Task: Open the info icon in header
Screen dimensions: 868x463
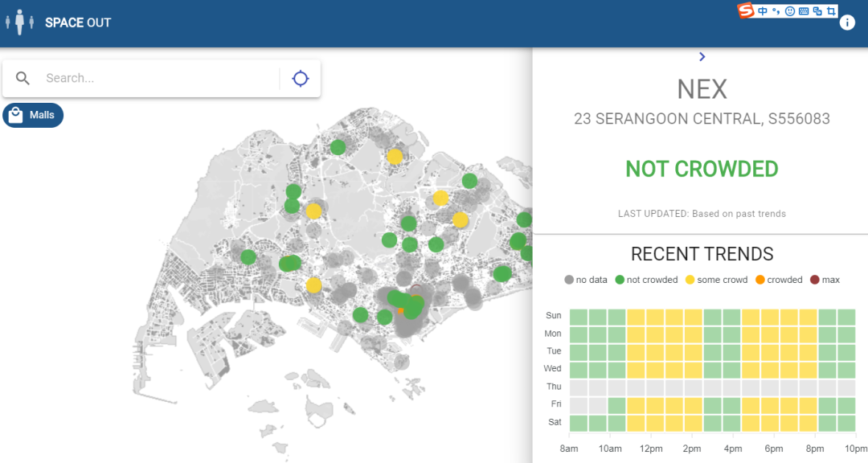Action: pyautogui.click(x=847, y=23)
